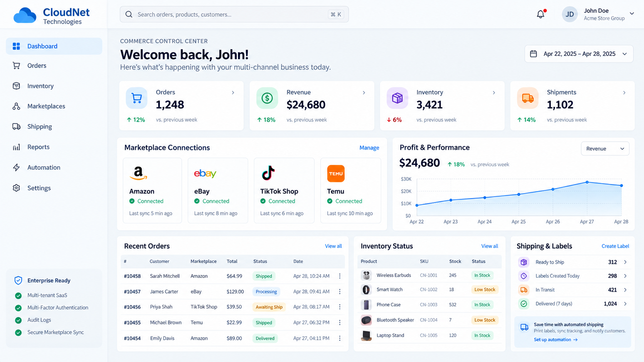Open the Revenue metric dropdown

pyautogui.click(x=605, y=148)
